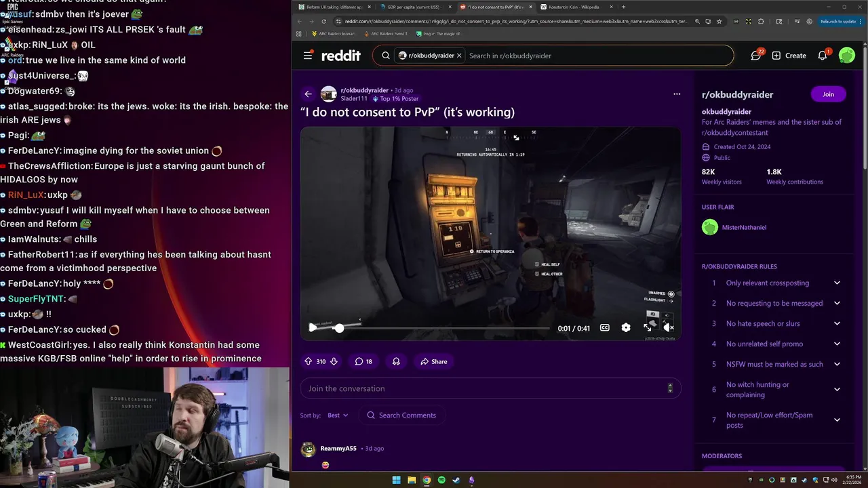868x488 pixels.
Task: Open ARC Raiders Event bookmark
Action: click(386, 33)
